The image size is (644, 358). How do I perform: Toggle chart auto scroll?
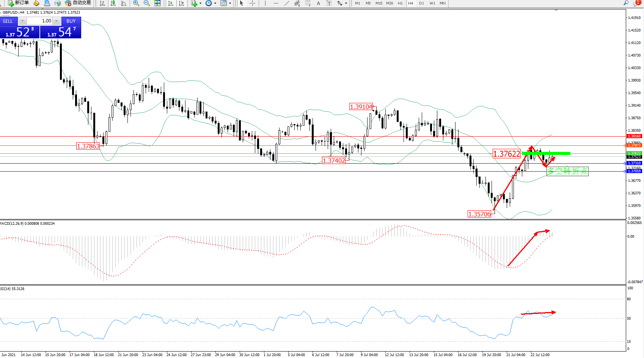pyautogui.click(x=171, y=3)
